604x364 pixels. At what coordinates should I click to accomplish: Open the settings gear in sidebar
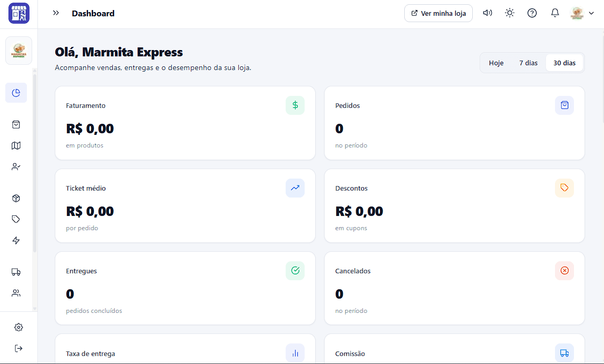click(18, 327)
